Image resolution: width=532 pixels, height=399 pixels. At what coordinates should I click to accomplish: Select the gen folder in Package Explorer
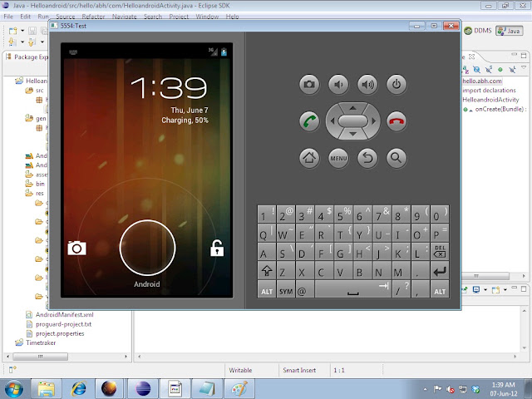coord(36,118)
